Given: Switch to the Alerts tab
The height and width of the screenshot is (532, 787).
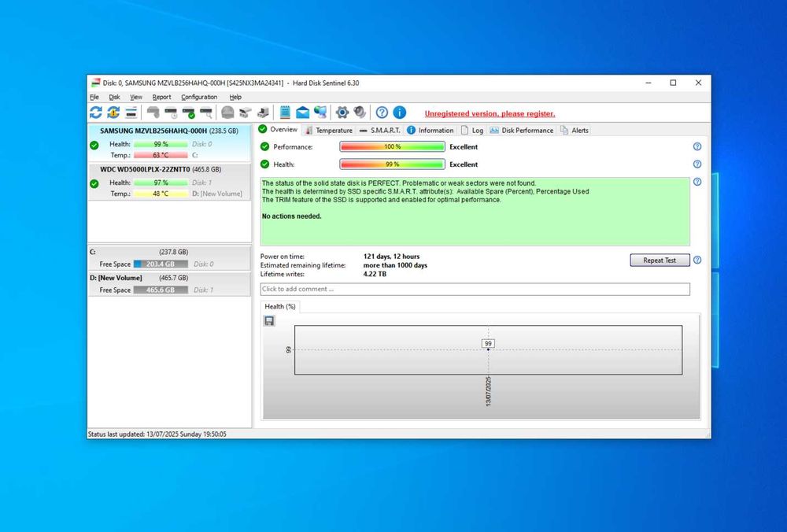Looking at the screenshot, I should coord(575,131).
